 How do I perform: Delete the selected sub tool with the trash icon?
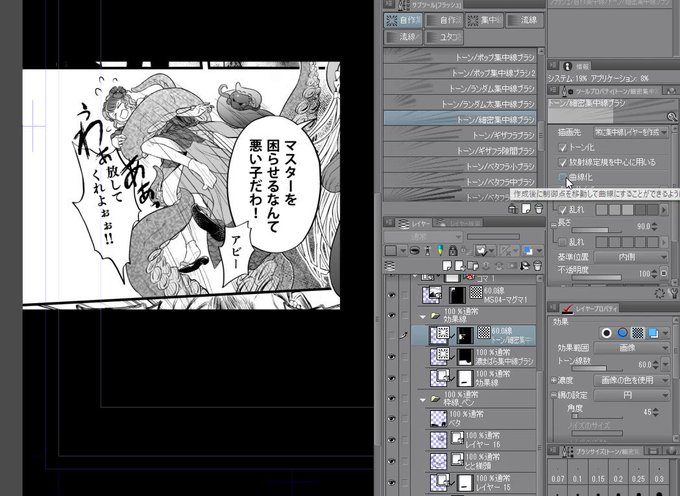(x=538, y=209)
